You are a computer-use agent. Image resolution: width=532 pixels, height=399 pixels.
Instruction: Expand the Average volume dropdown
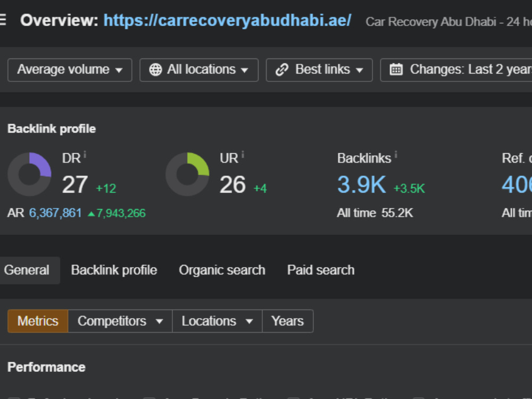coord(70,70)
